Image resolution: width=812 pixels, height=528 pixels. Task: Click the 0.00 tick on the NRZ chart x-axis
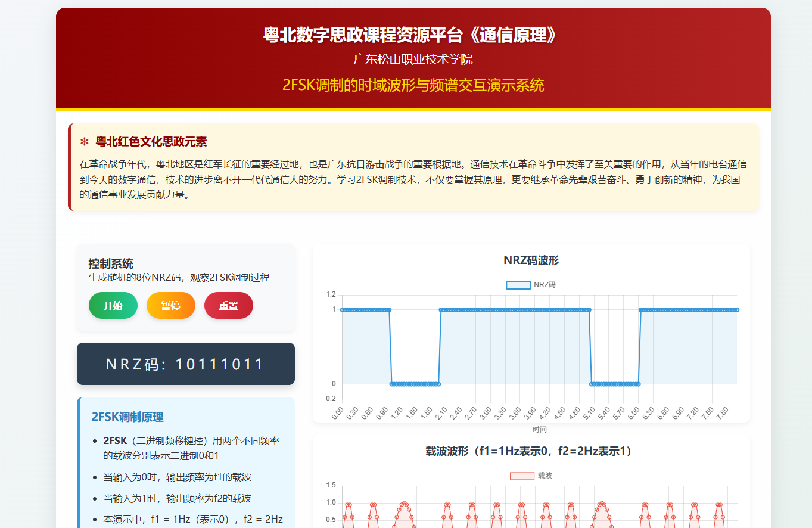338,412
